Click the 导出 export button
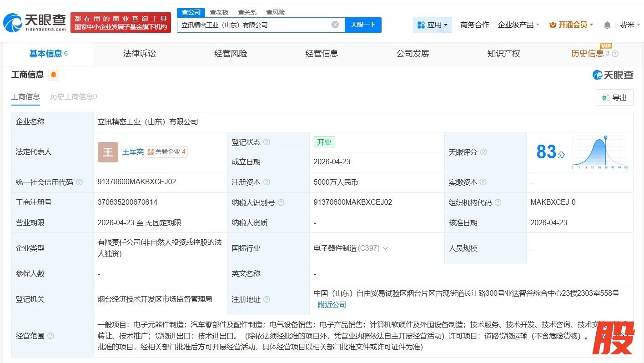The image size is (644, 363). click(614, 97)
